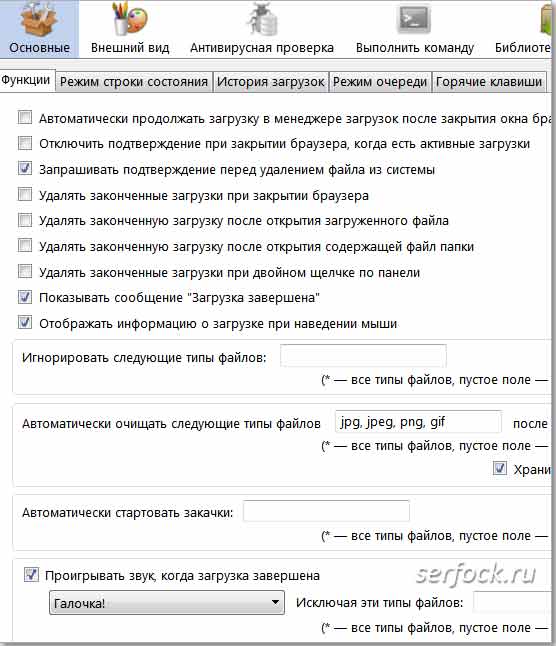556x646 pixels.
Task: Check Удалять после открытия содержащей файл папки
Action: [25, 246]
